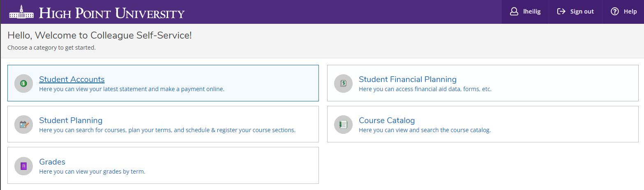Click the High Point University building logo
644x190 pixels.
(x=21, y=12)
